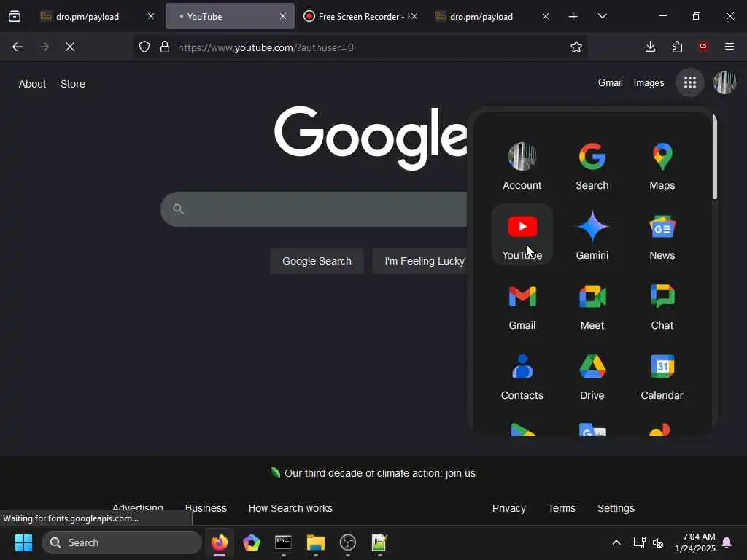Open the Drive app icon

coord(592,375)
